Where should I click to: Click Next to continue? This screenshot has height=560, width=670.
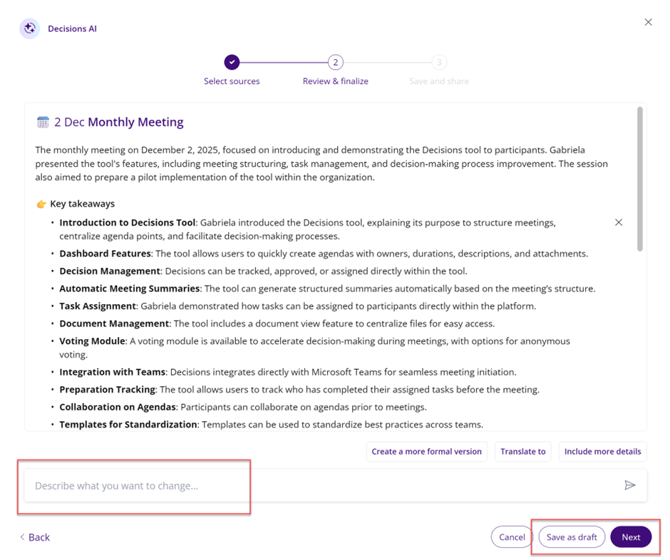630,537
